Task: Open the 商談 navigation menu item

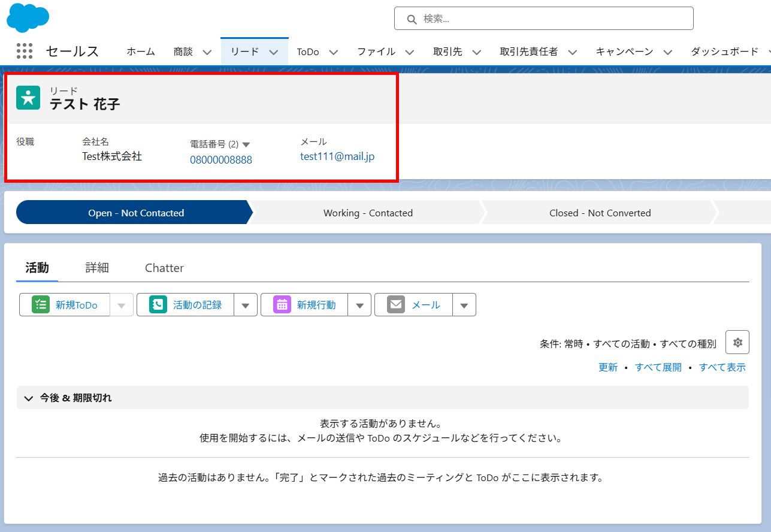Action: pyautogui.click(x=183, y=52)
